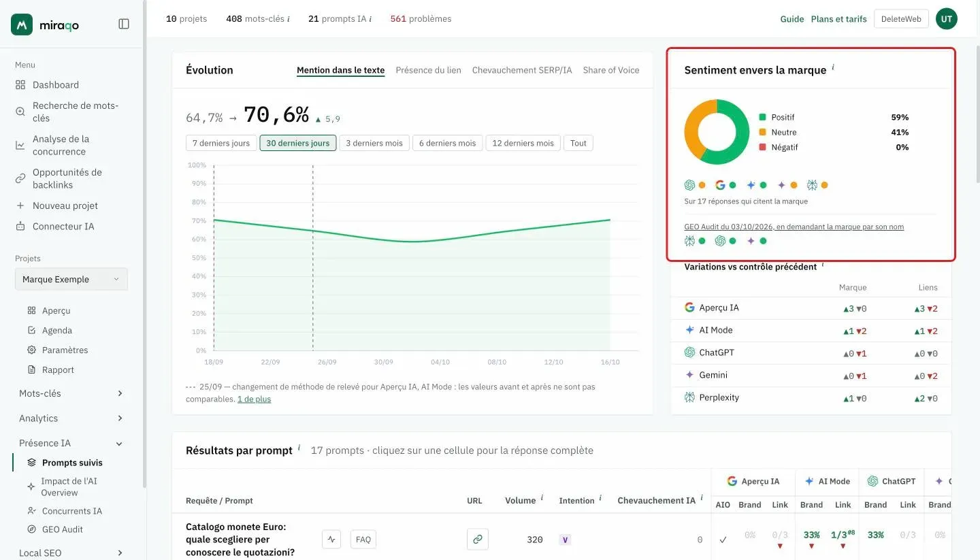980x560 pixels.
Task: Click the Google icon in the sentiment panel
Action: click(x=720, y=185)
